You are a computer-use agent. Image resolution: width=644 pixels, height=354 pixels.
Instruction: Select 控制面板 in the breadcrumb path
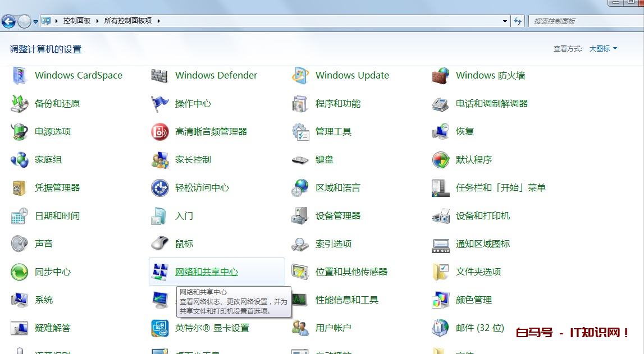(77, 21)
